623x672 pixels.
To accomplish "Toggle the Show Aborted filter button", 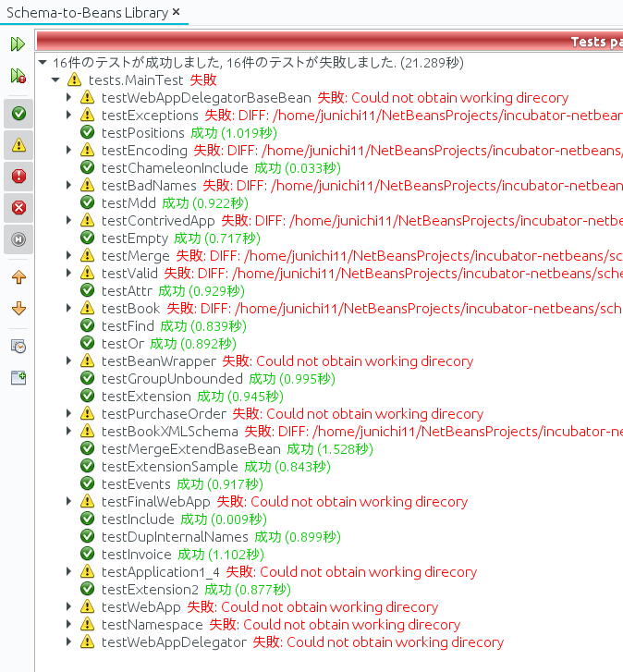I will 18,208.
